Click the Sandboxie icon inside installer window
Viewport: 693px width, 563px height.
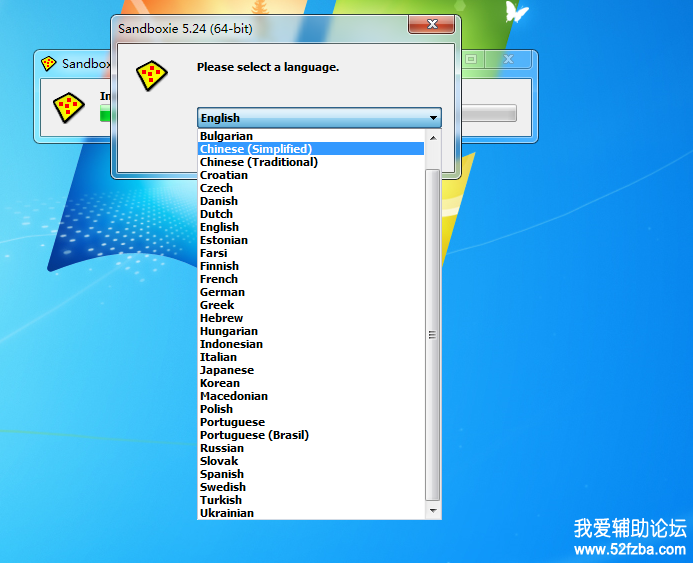(x=69, y=107)
